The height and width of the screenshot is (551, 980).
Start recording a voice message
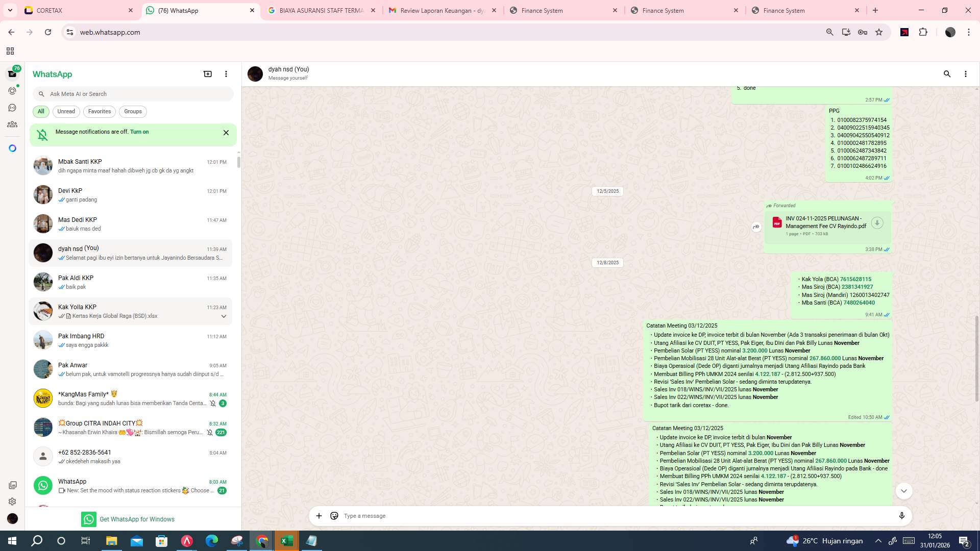click(x=902, y=516)
